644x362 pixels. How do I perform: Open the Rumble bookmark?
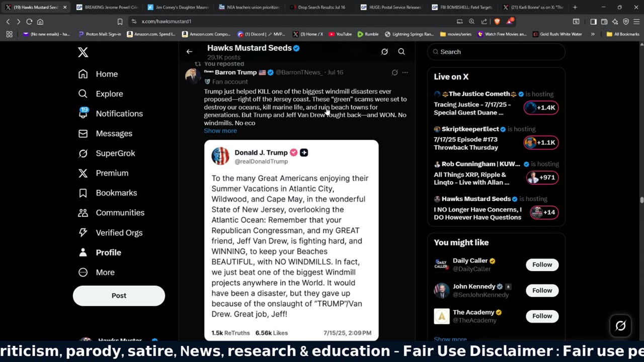click(368, 34)
